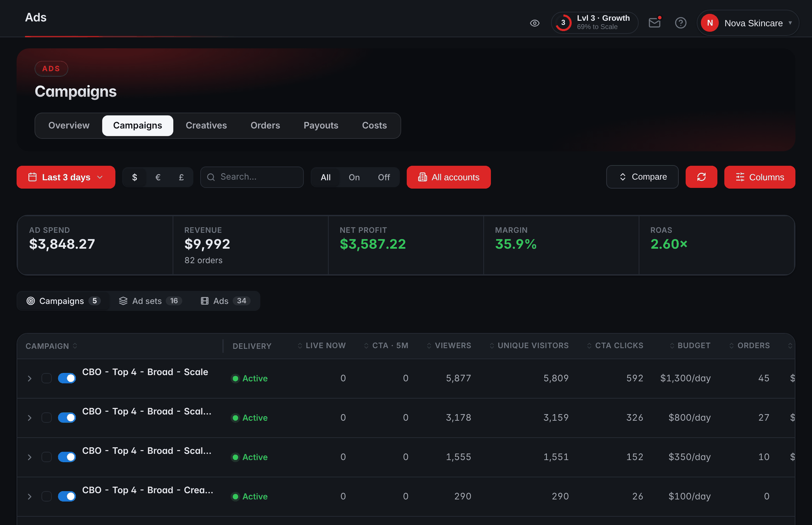Screen dimensions: 812x525
Task: Select the dollar currency option
Action: [134, 177]
